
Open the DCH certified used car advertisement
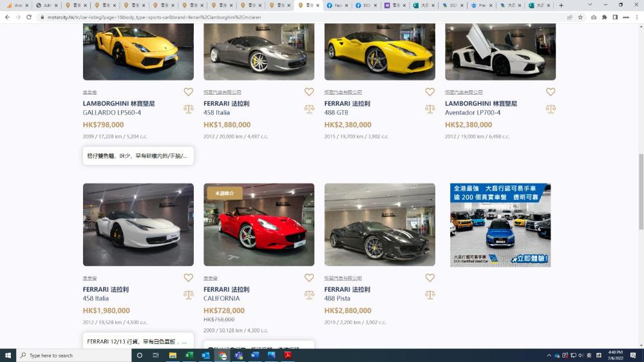pyautogui.click(x=500, y=225)
